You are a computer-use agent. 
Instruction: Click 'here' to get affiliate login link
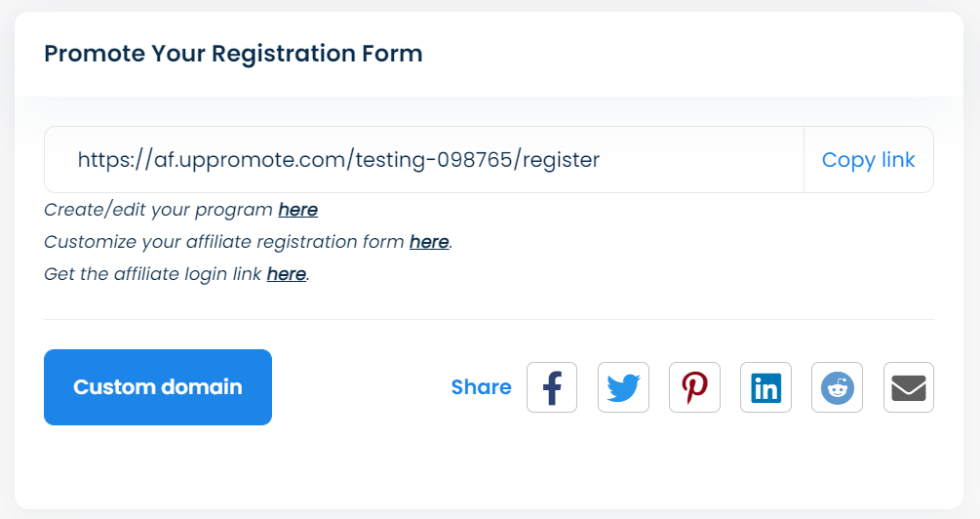click(x=286, y=274)
